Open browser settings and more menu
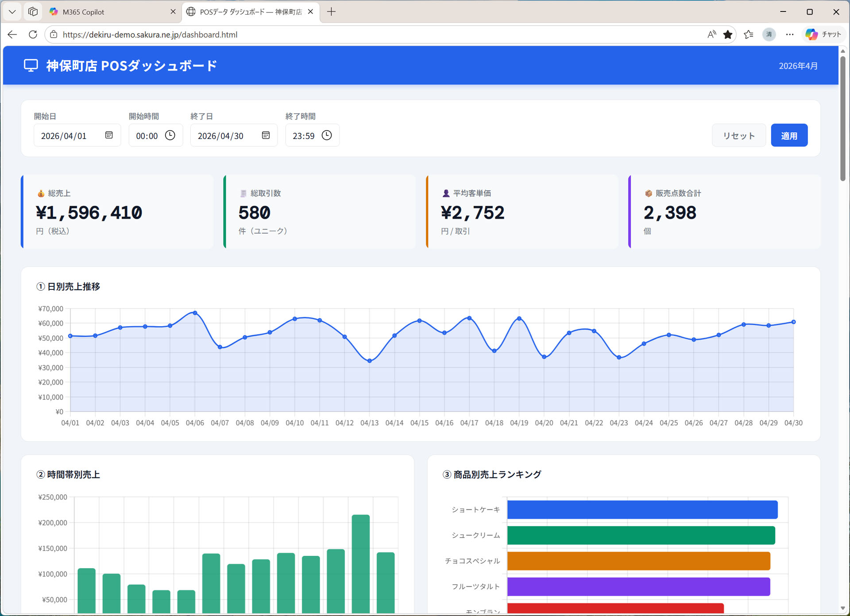This screenshot has width=850, height=616. [790, 35]
